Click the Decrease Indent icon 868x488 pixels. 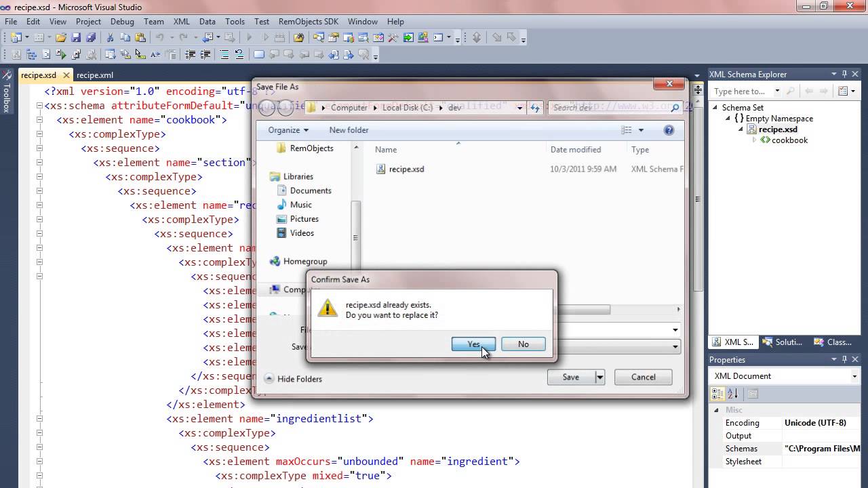pyautogui.click(x=190, y=55)
